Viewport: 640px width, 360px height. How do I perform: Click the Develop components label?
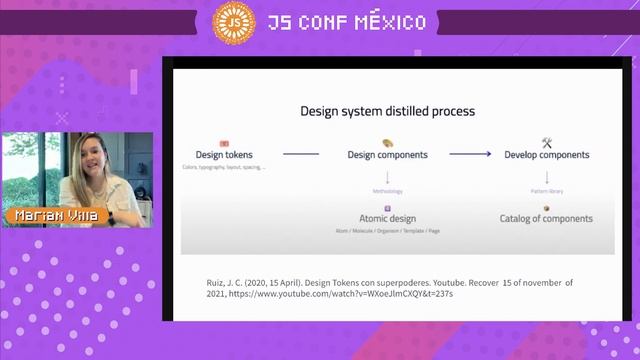pyautogui.click(x=547, y=155)
